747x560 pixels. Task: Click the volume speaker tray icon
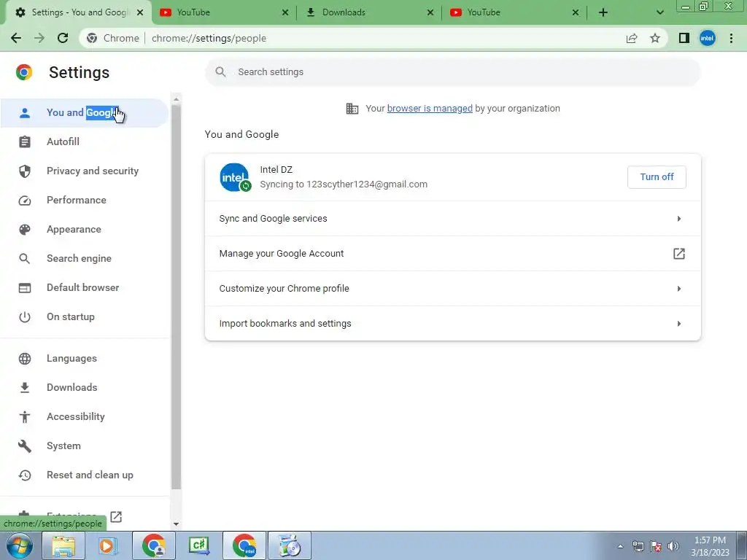click(x=673, y=546)
